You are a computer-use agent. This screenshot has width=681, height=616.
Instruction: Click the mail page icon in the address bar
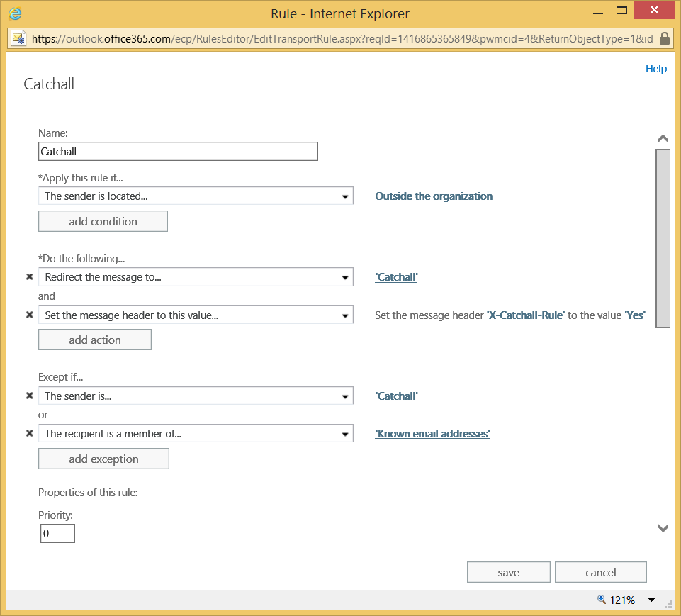[18, 38]
